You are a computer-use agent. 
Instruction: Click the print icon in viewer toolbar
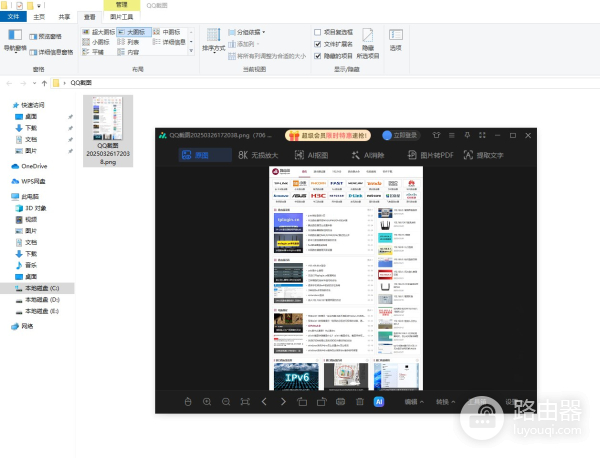pyautogui.click(x=341, y=402)
